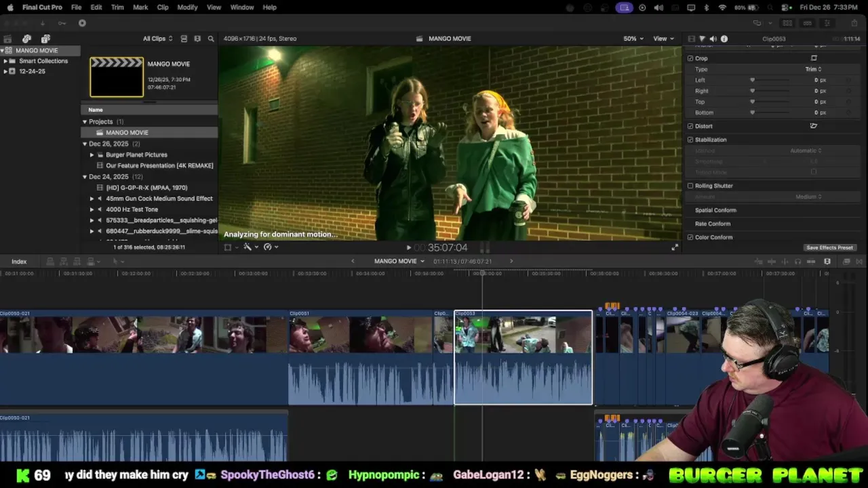Expand the 12-24-25 event
This screenshot has width=868, height=488.
click(x=5, y=71)
